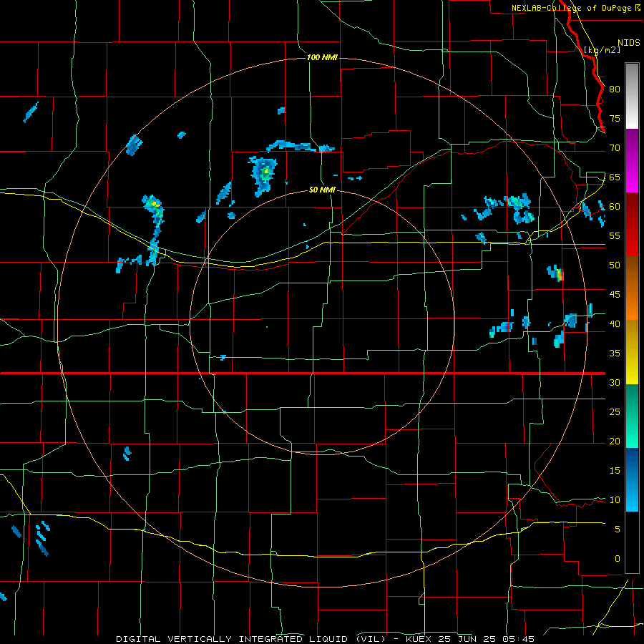The image size is (644, 644).
Task: Click the purple-magenta segment of the color bar
Action: [632, 160]
